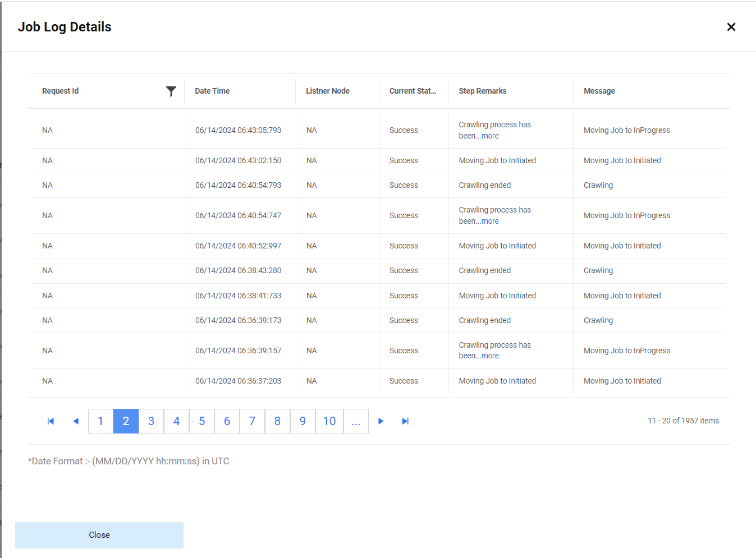Open more pages via ellipsis button
Image resolution: width=756 pixels, height=558 pixels.
356,421
